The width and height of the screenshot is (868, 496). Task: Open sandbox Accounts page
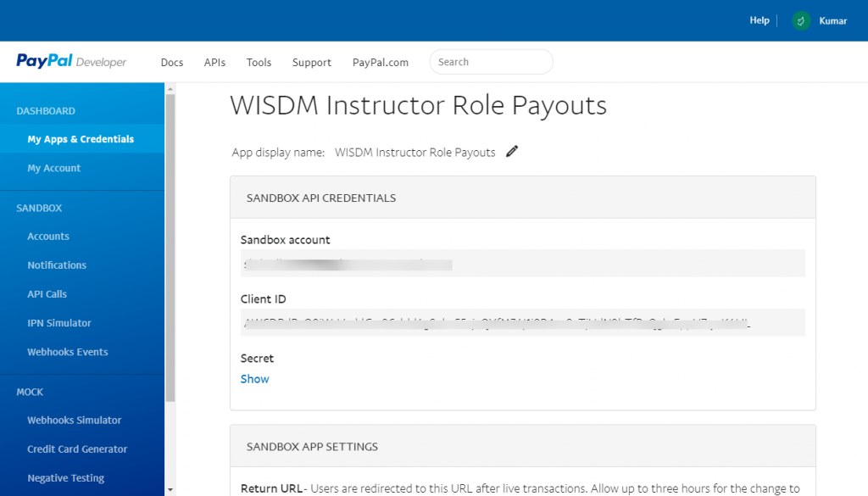pos(48,237)
